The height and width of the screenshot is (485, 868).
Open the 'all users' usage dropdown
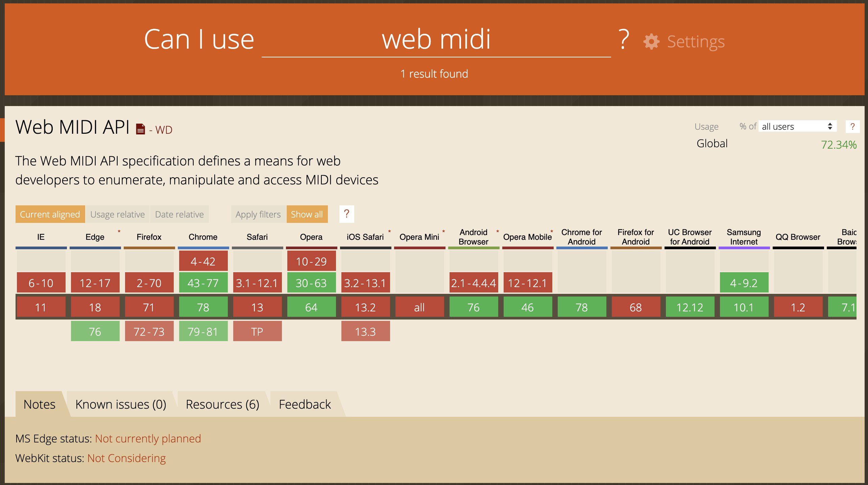(797, 127)
